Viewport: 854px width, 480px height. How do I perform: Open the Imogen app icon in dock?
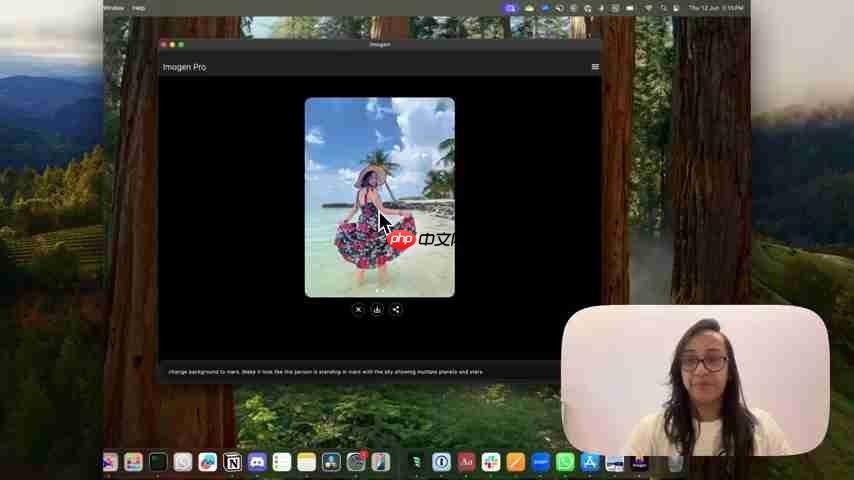(x=639, y=463)
